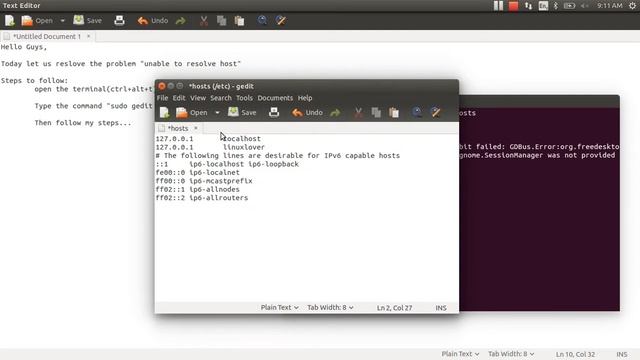640x360 pixels.
Task: Close the Untitled Document 1 tab
Action: (x=88, y=36)
